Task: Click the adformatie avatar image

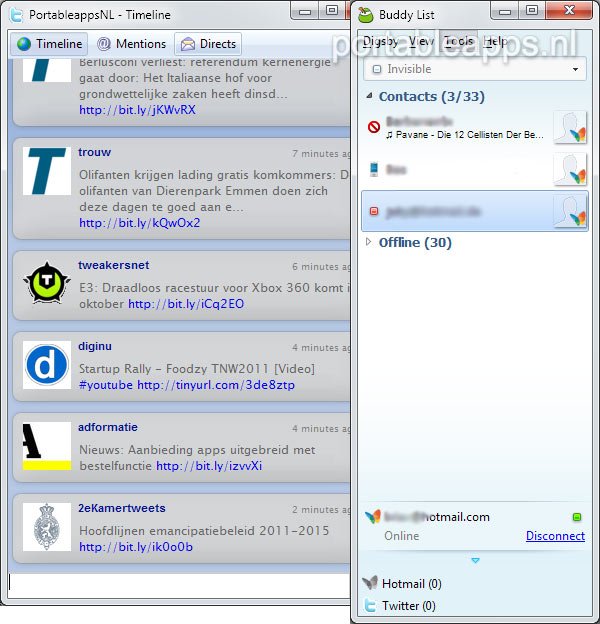Action: pyautogui.click(x=46, y=446)
